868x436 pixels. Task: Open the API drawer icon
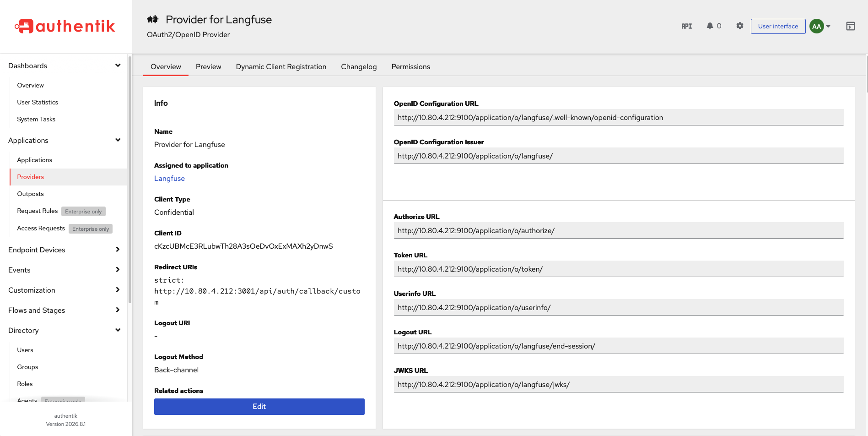[686, 26]
